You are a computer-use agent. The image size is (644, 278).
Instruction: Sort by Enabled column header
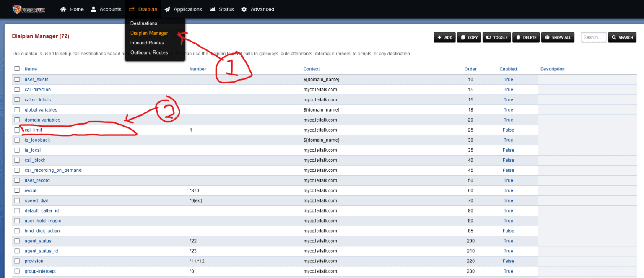(x=508, y=69)
